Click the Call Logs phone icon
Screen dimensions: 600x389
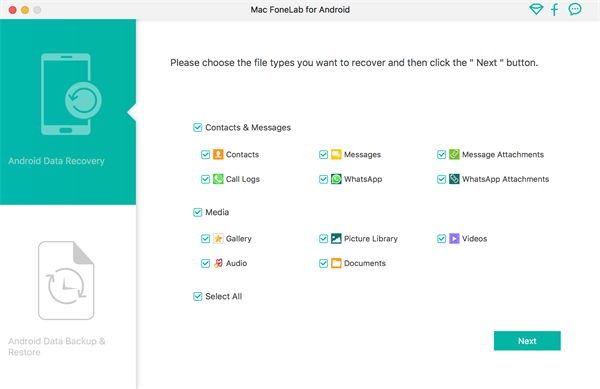(218, 179)
